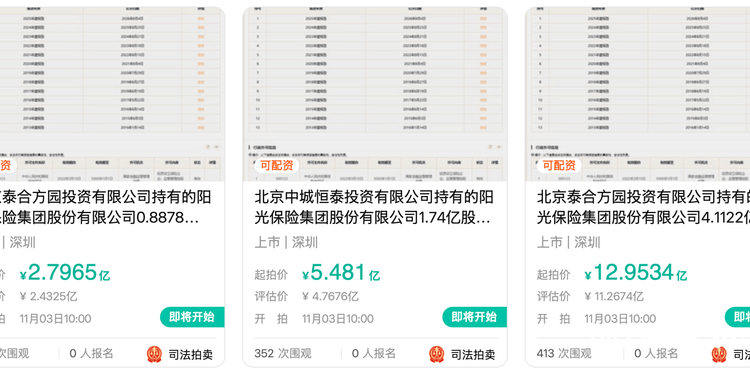Open the 4.1122亿 股 listing title
The image size is (750, 376).
point(643,207)
